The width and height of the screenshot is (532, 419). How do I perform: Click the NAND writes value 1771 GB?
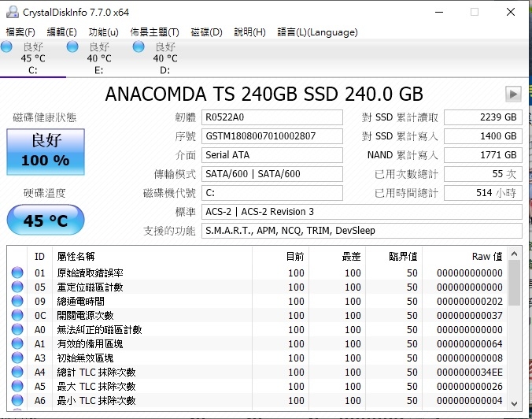pos(483,155)
